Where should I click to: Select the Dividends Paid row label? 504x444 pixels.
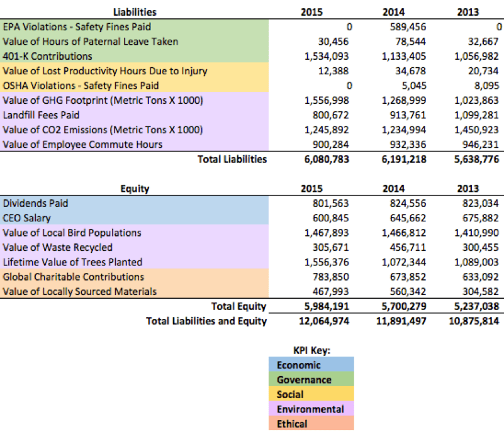[35, 204]
